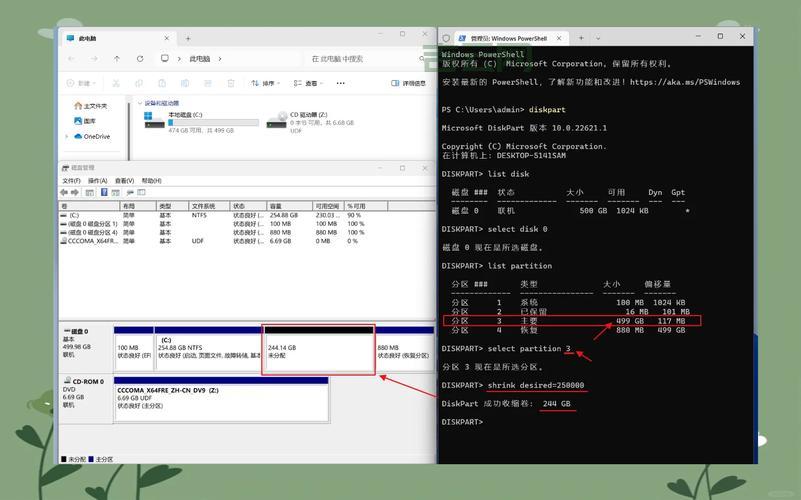Open the 文件(F) menu in Disk Management
Viewport: 801px width, 500px height.
(71, 181)
